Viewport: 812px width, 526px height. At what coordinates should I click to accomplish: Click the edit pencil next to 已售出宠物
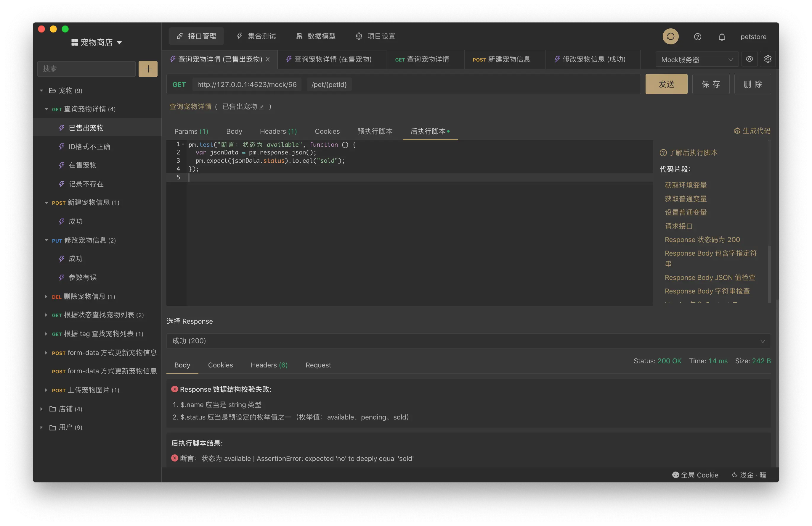[262, 107]
